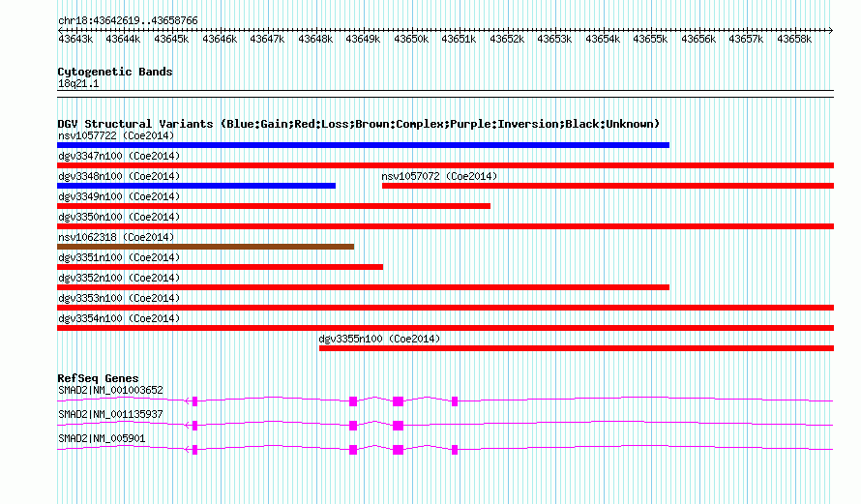Select the 18q21.1 band label
This screenshot has width=861, height=504.
[78, 83]
